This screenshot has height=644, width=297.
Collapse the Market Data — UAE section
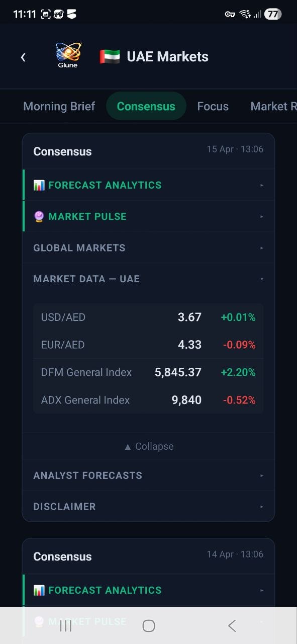(148, 278)
